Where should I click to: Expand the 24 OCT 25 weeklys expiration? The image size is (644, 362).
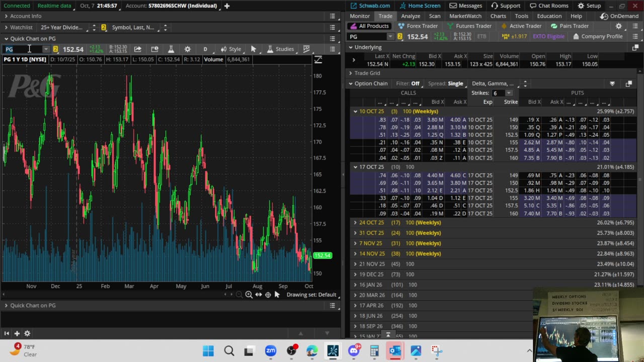pyautogui.click(x=355, y=223)
